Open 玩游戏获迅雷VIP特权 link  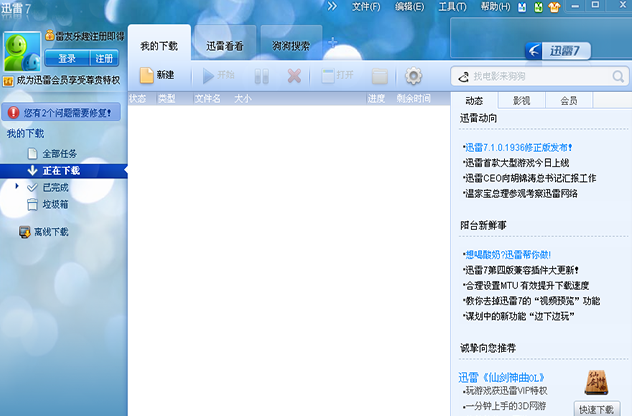coord(506,390)
